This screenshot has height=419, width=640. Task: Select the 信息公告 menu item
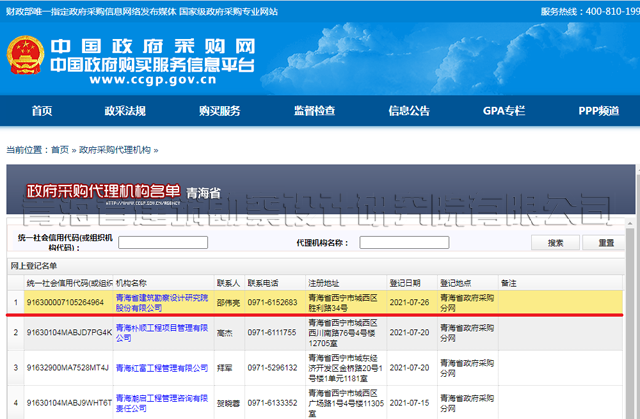(409, 110)
